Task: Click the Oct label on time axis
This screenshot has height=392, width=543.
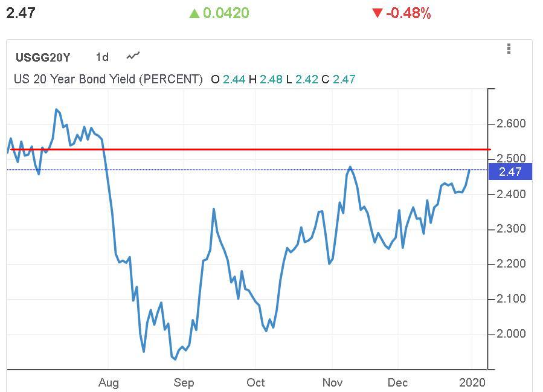Action: click(x=255, y=382)
